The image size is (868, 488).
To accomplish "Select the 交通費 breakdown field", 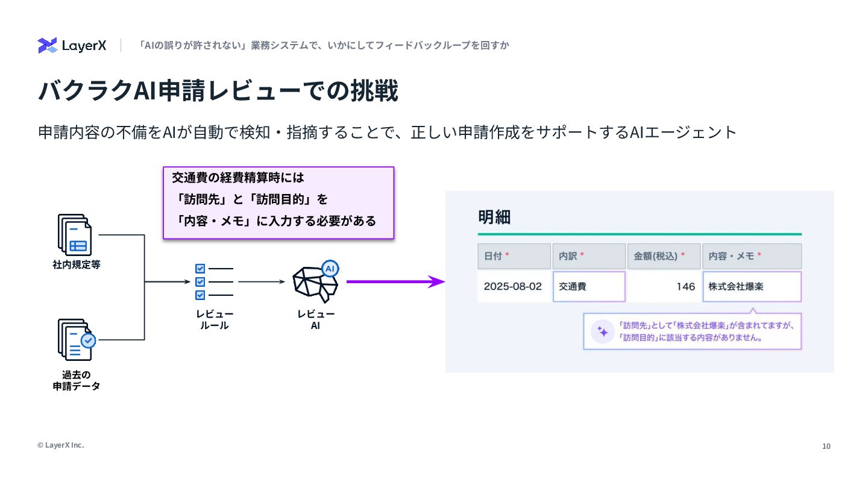I will point(589,287).
